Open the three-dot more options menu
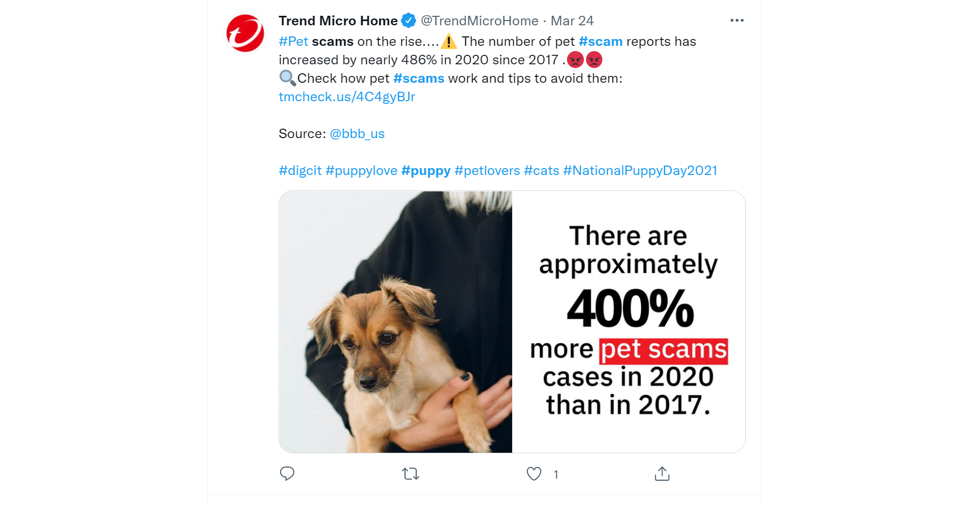The width and height of the screenshot is (980, 506). (x=737, y=21)
